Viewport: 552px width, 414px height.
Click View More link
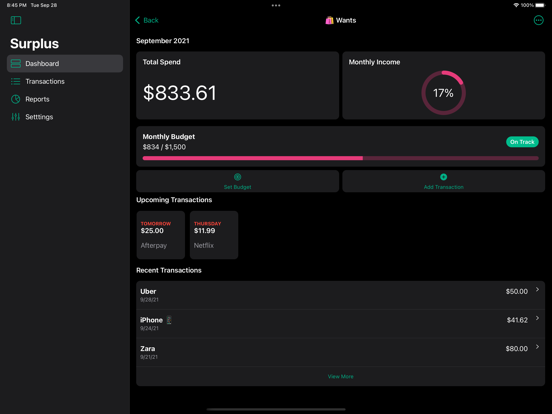tap(340, 377)
